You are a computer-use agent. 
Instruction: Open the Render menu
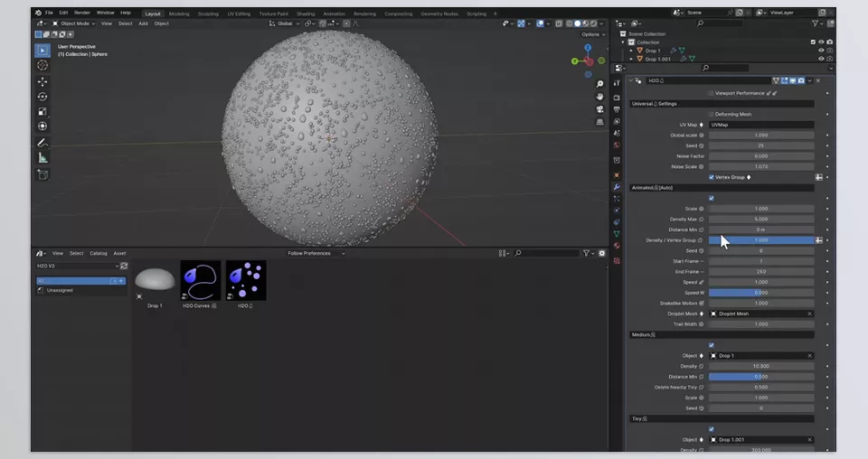[x=82, y=13]
